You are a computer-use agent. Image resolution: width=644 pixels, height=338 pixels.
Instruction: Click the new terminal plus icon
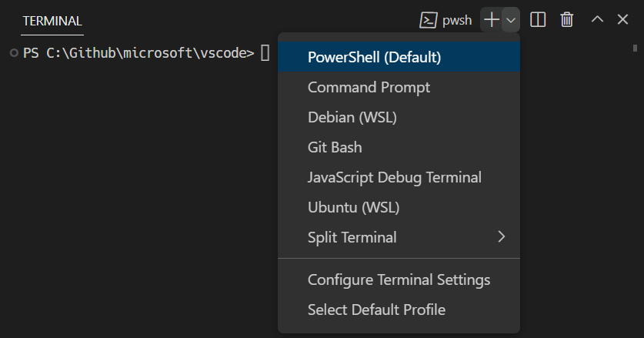491,20
